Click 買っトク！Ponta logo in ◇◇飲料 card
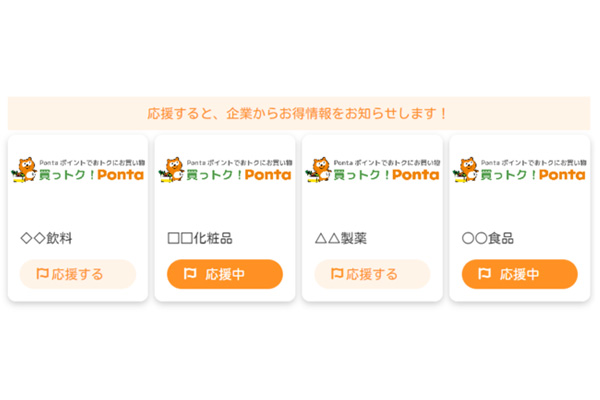 (78, 170)
